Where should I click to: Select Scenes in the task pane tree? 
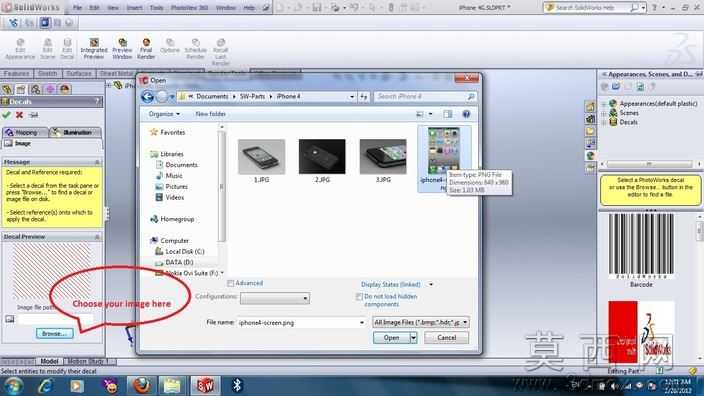[629, 113]
